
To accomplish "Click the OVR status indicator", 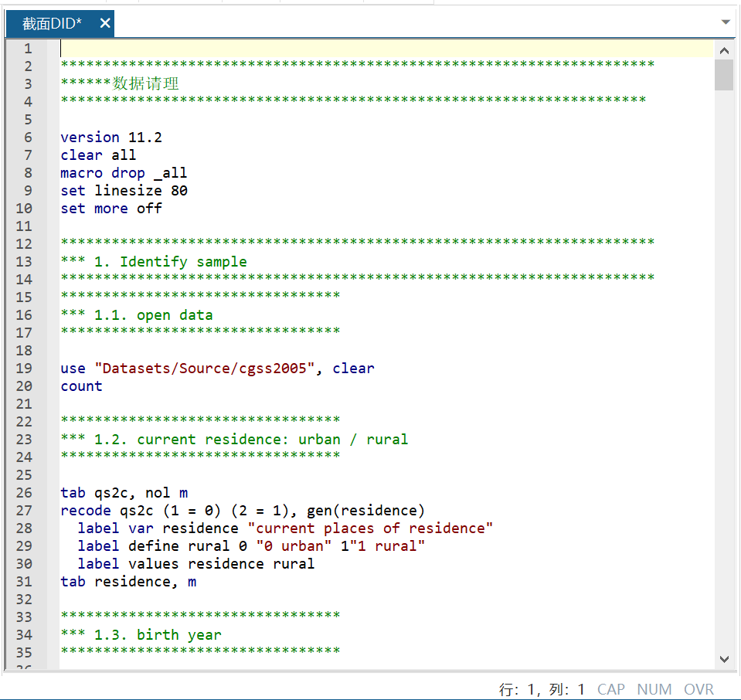I will tap(699, 689).
